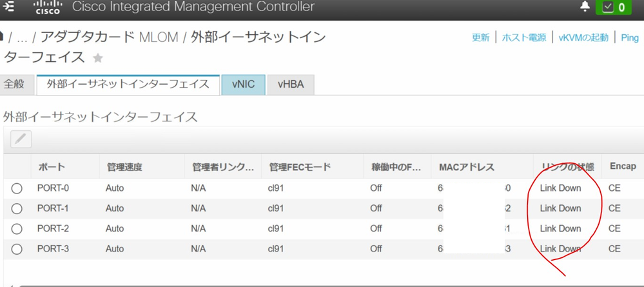This screenshot has height=287, width=644.
Task: Sort by 稼働中のF column header
Action: pos(396,166)
